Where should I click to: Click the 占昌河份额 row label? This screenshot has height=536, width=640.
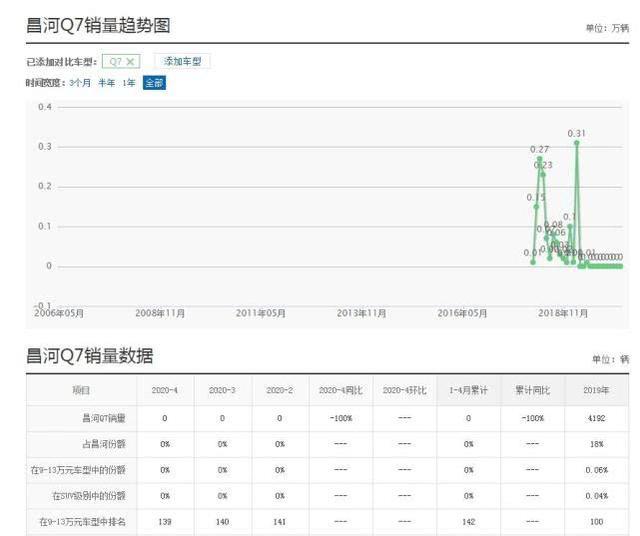(x=104, y=444)
